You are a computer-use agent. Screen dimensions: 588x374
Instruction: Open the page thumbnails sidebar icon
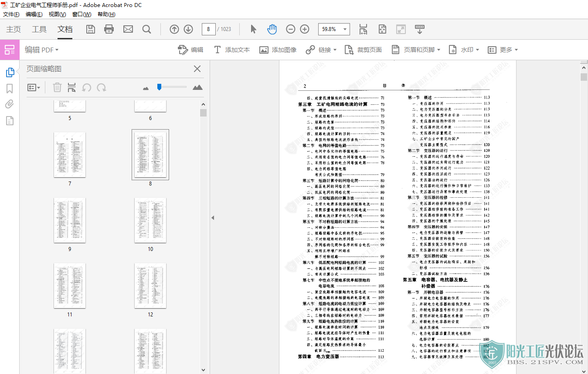coord(10,72)
